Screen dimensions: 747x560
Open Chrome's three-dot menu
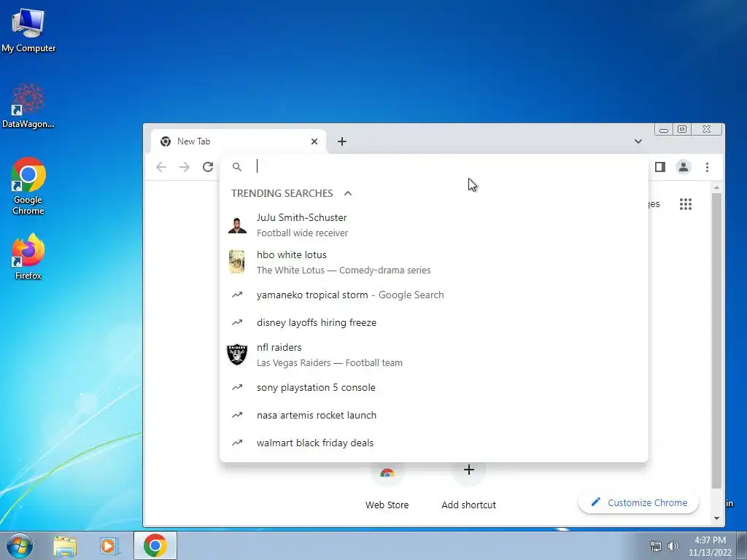pos(707,167)
